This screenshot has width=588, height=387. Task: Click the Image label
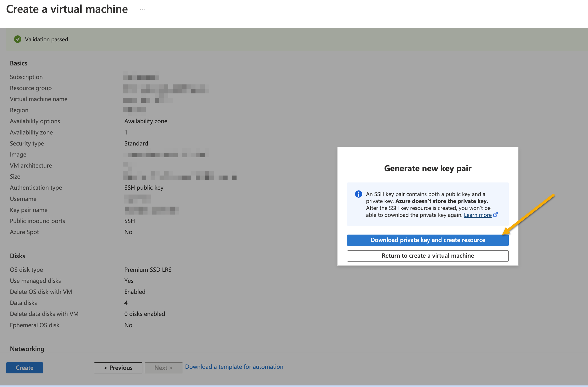[x=18, y=154]
